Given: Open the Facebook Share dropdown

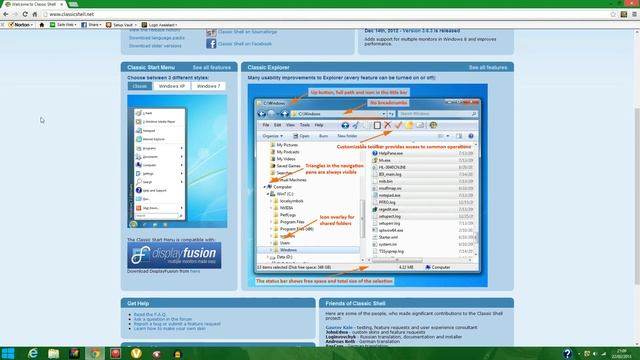Looking at the screenshot, I should 91,25.
